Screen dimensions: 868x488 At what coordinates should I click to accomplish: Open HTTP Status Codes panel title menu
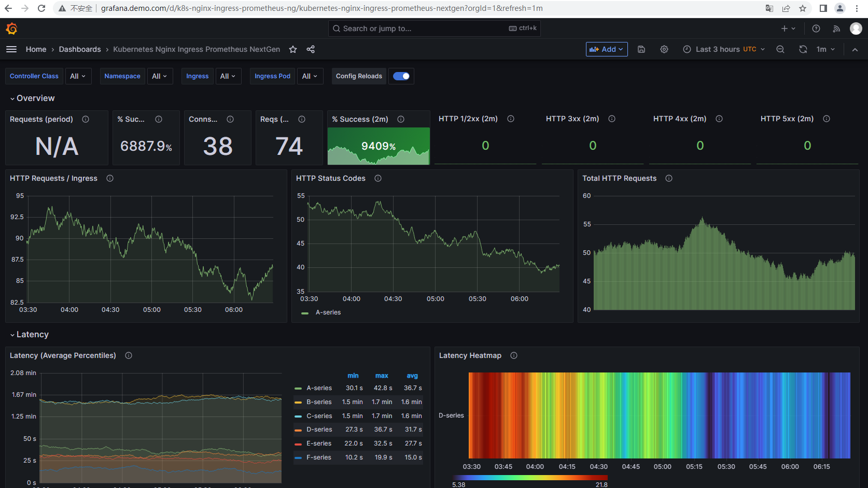[331, 178]
